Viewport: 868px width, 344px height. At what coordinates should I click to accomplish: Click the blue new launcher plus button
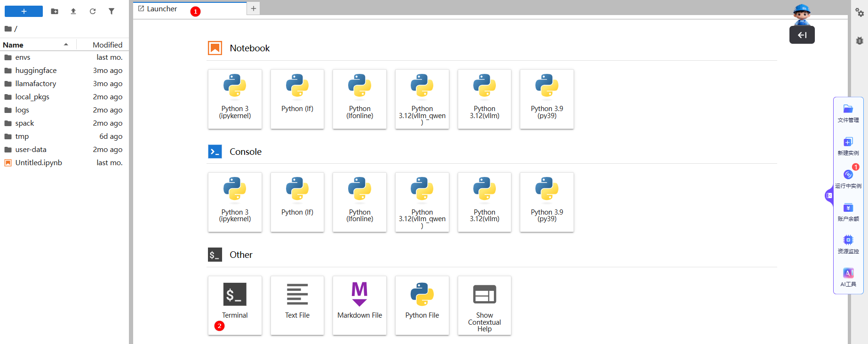pyautogui.click(x=24, y=11)
